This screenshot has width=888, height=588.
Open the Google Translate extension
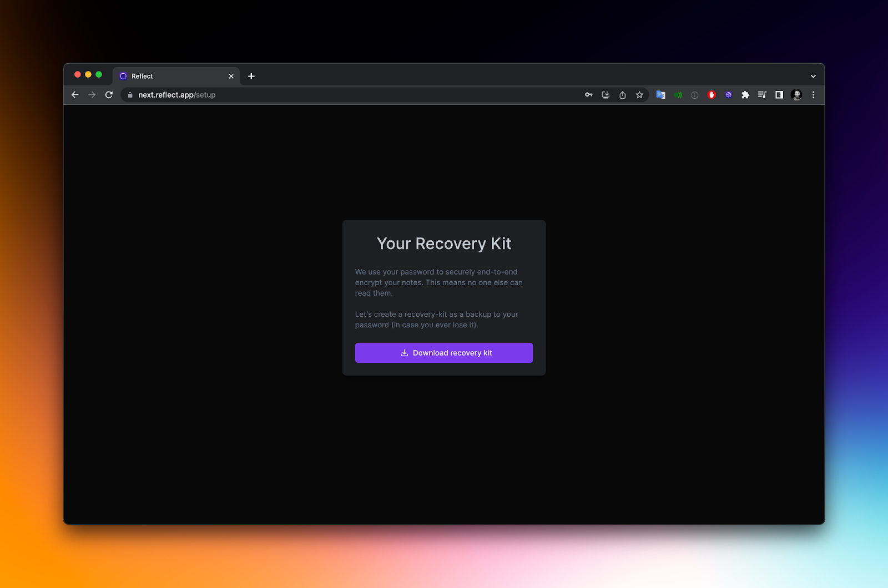coord(660,95)
